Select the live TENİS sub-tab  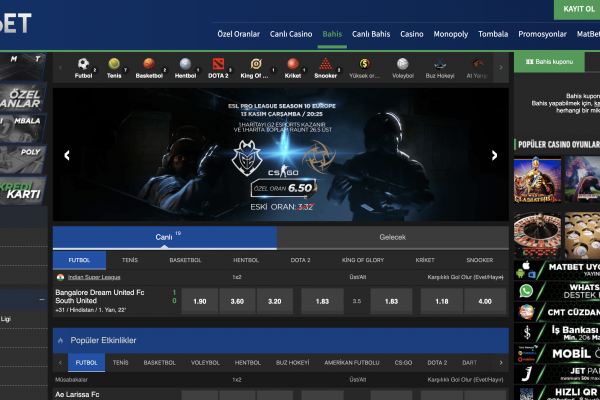pyautogui.click(x=130, y=260)
